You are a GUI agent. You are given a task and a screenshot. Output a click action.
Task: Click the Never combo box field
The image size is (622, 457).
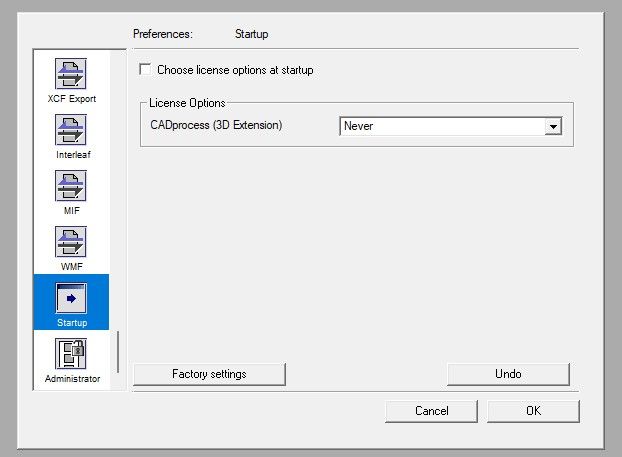coord(440,127)
